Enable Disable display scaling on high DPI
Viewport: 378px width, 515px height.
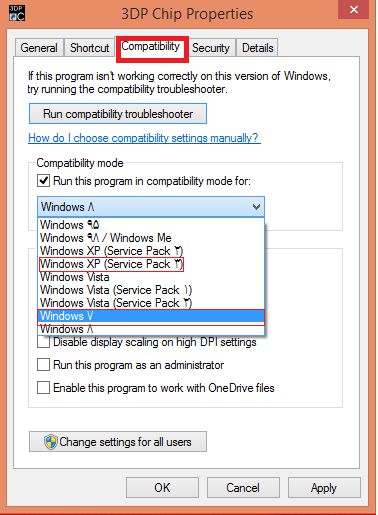click(43, 342)
